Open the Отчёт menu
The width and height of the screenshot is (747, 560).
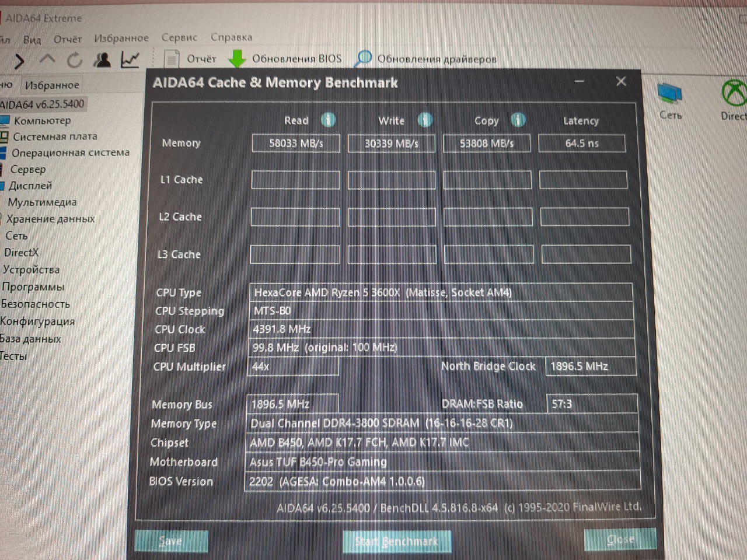pyautogui.click(x=68, y=39)
